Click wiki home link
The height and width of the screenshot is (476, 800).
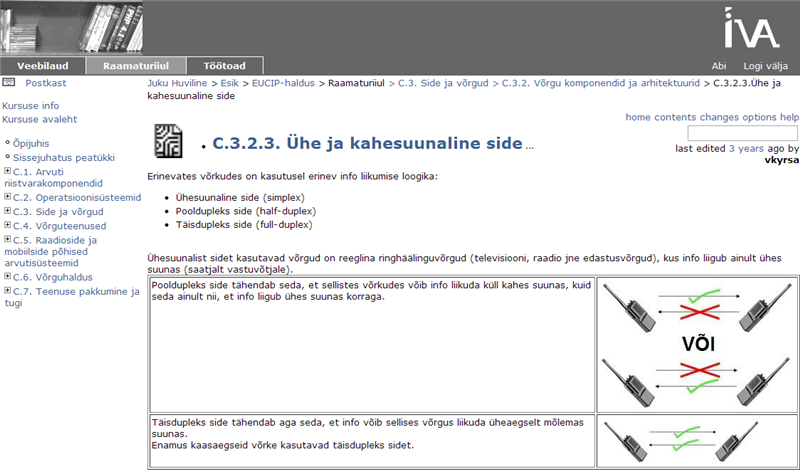click(x=638, y=117)
